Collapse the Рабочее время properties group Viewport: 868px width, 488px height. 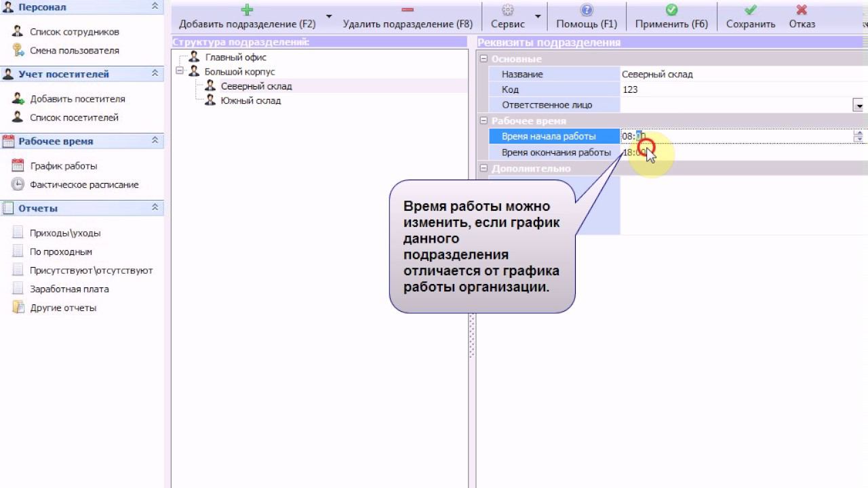click(484, 121)
